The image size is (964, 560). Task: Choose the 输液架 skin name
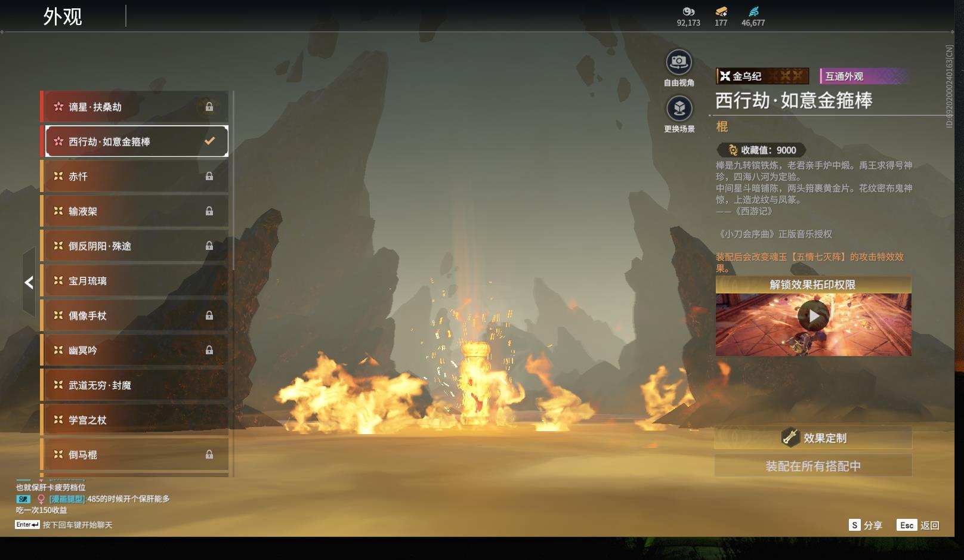[83, 211]
